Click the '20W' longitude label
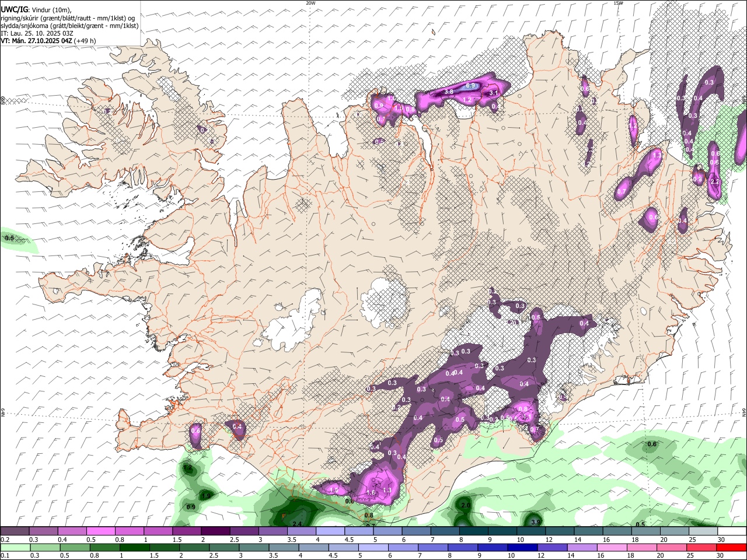Viewport: 747px width, 560px height. [x=311, y=3]
